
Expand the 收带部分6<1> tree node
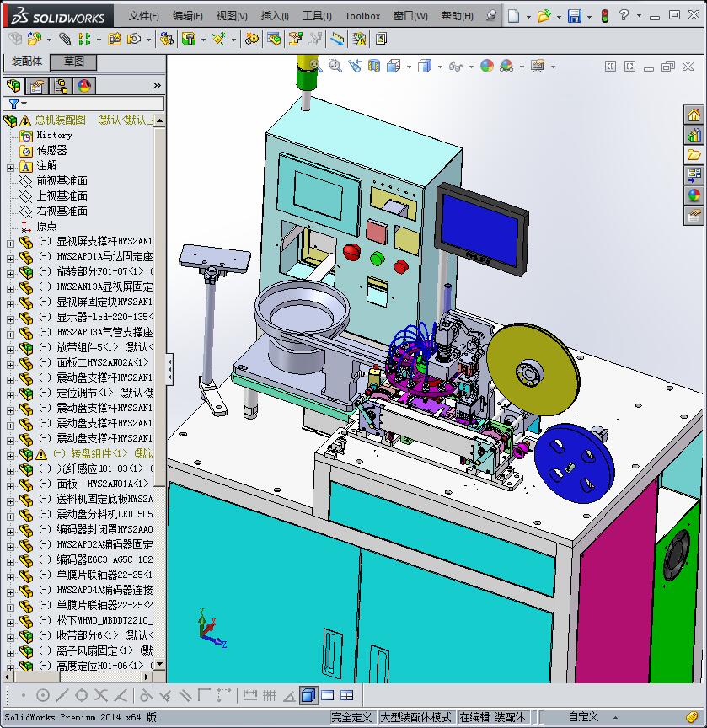10,638
